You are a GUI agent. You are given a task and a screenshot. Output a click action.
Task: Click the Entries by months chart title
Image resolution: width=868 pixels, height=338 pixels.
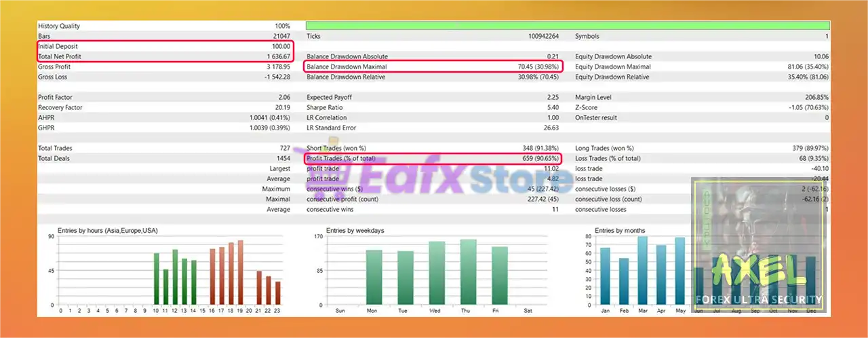pos(620,231)
